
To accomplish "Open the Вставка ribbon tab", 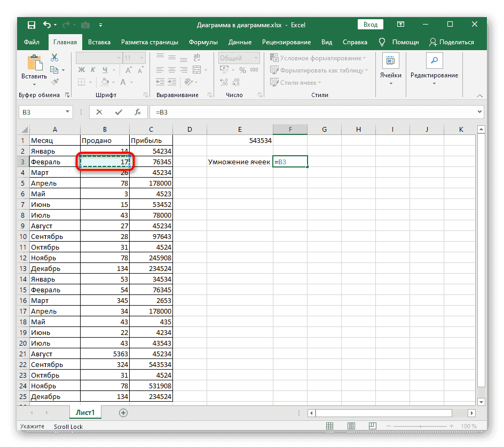I will (99, 42).
